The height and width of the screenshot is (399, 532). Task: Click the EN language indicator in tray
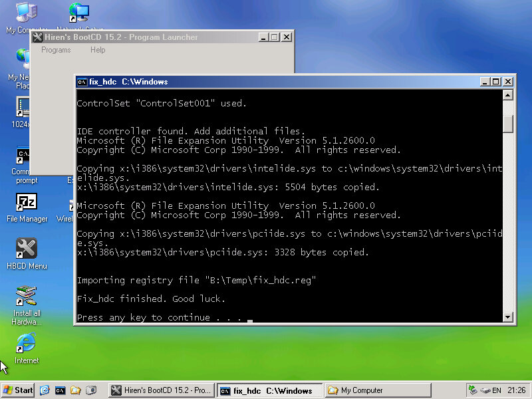point(496,390)
